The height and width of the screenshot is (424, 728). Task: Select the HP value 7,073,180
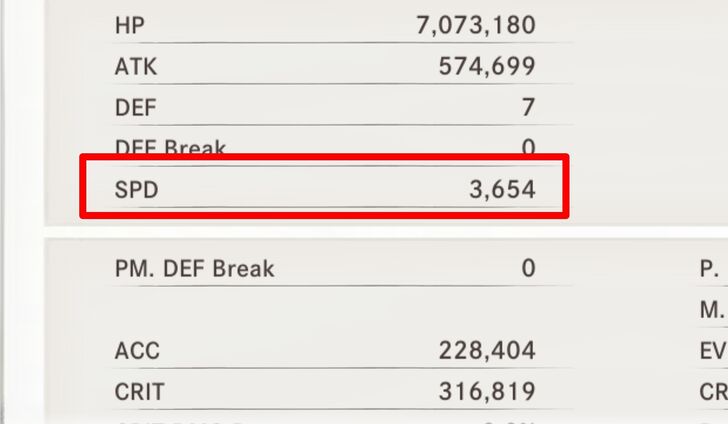tap(475, 25)
